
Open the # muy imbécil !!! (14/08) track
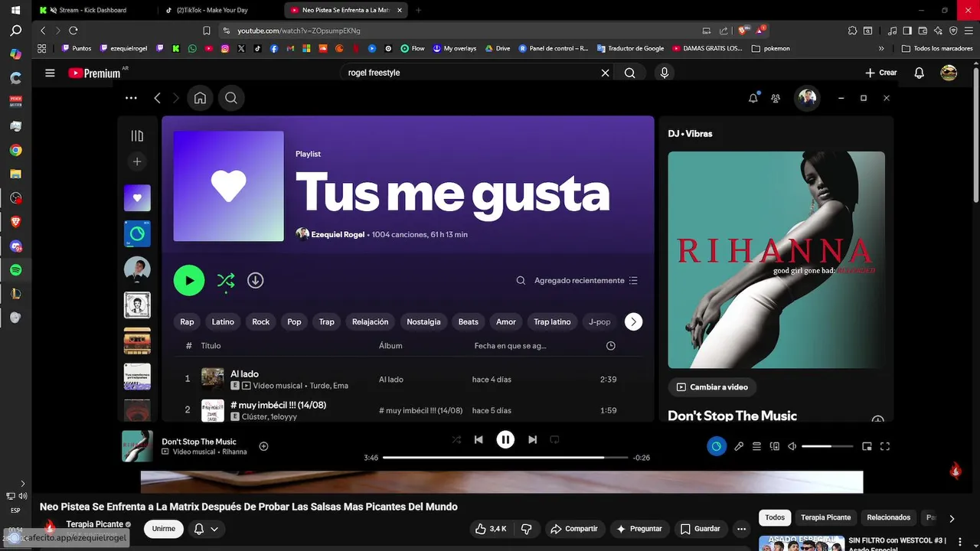tap(407, 410)
